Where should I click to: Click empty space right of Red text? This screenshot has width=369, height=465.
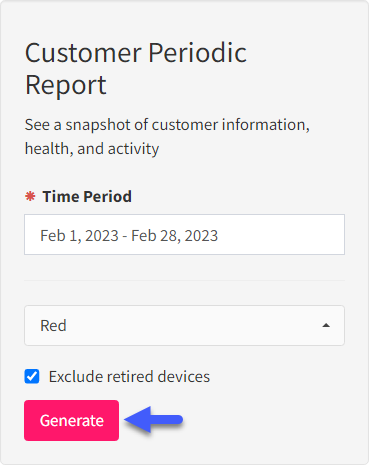point(193,326)
